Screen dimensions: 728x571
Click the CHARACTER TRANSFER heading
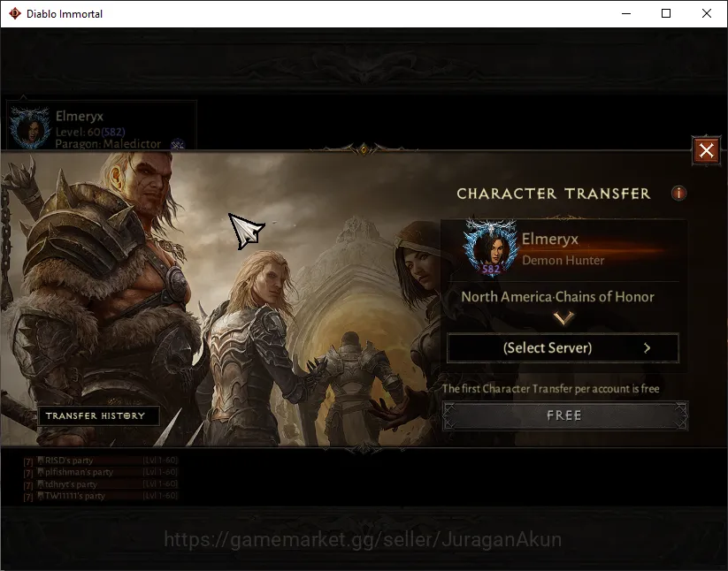pos(554,194)
